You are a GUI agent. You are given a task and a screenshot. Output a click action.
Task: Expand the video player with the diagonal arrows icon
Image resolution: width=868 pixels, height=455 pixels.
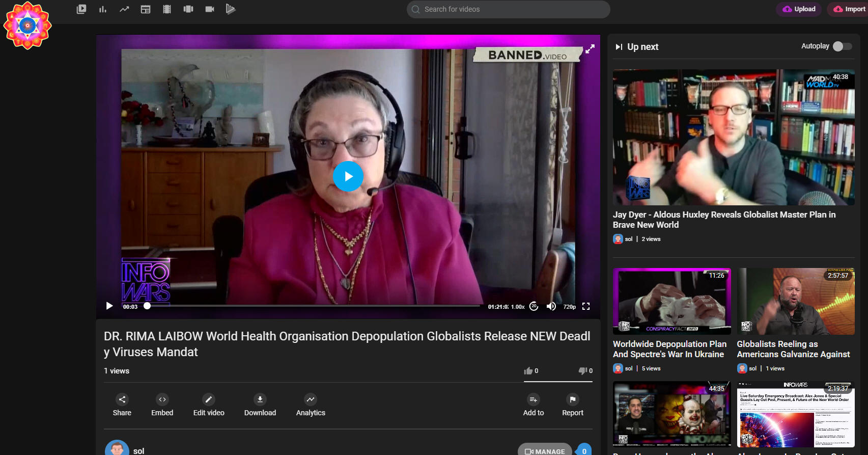[x=590, y=49]
